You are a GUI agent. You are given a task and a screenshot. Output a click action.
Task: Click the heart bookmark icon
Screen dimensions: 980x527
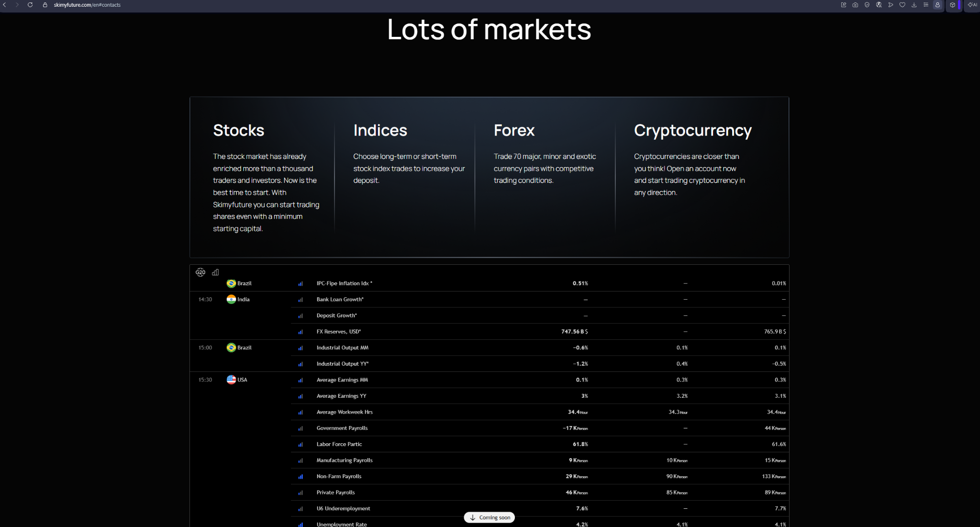[x=902, y=5]
